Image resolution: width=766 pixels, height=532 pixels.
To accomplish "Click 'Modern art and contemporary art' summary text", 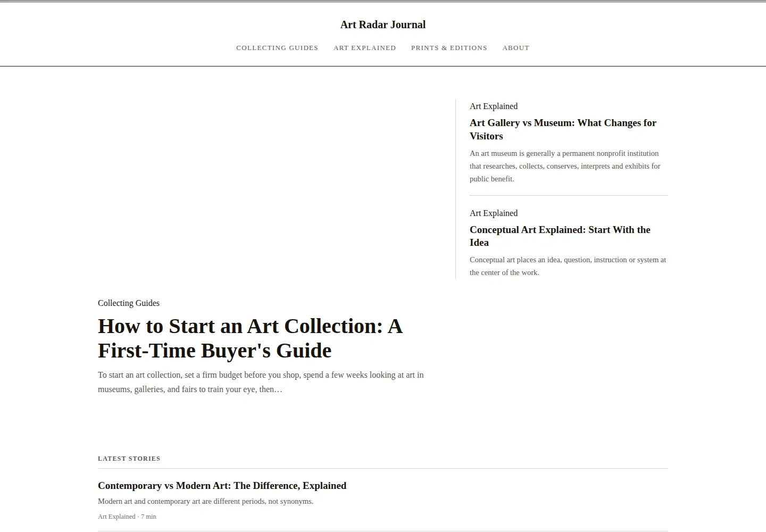I will pyautogui.click(x=205, y=501).
